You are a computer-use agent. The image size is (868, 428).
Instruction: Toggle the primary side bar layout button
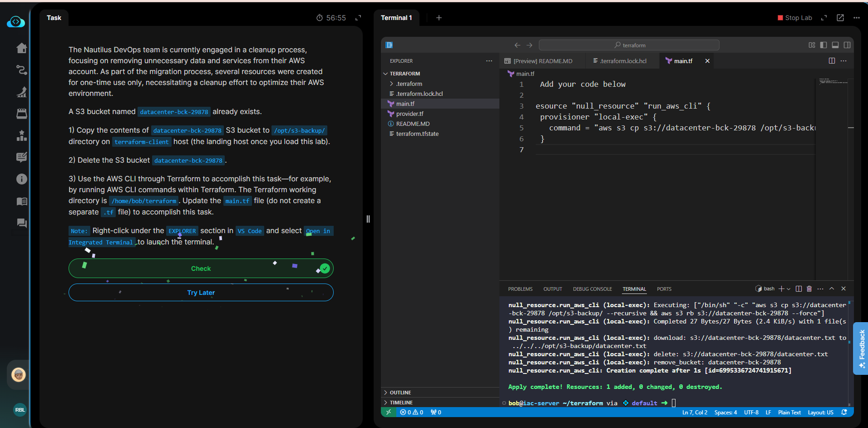tap(824, 45)
